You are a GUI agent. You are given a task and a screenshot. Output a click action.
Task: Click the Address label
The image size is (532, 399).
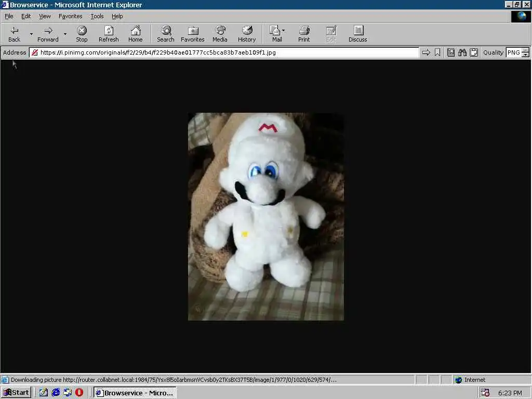click(15, 52)
